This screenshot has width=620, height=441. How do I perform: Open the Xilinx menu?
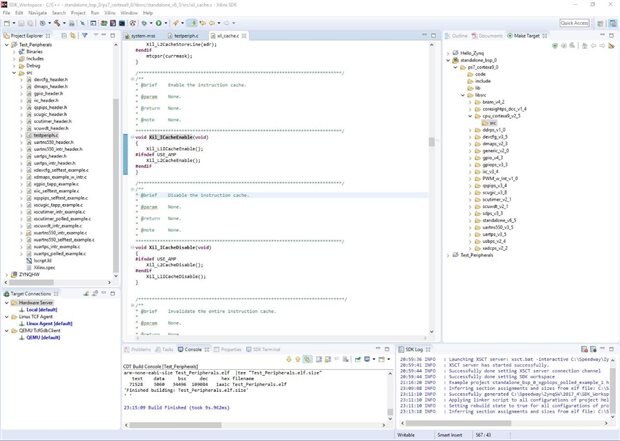(x=109, y=12)
